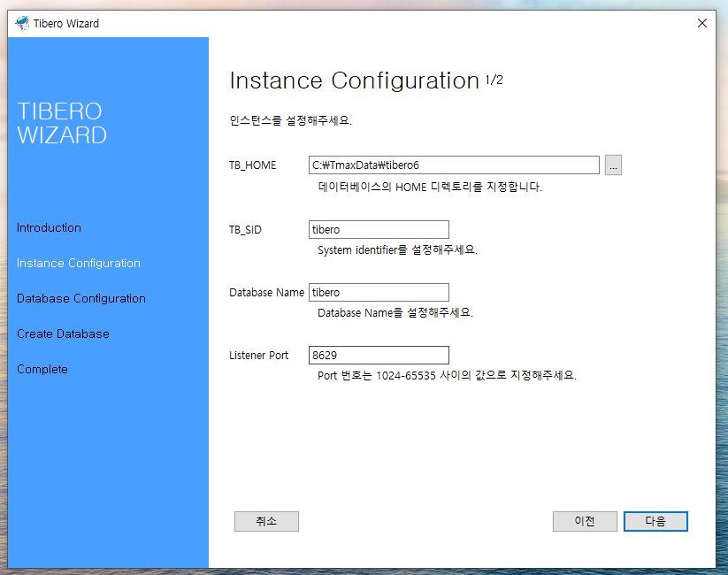Click the 'Tibero Wizard' window title text

[x=66, y=23]
